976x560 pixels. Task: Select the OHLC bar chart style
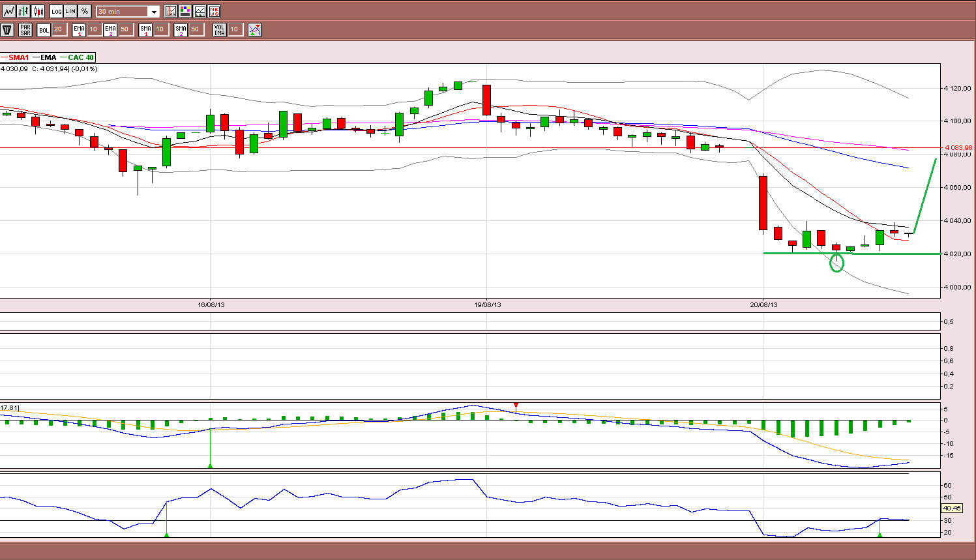click(23, 11)
